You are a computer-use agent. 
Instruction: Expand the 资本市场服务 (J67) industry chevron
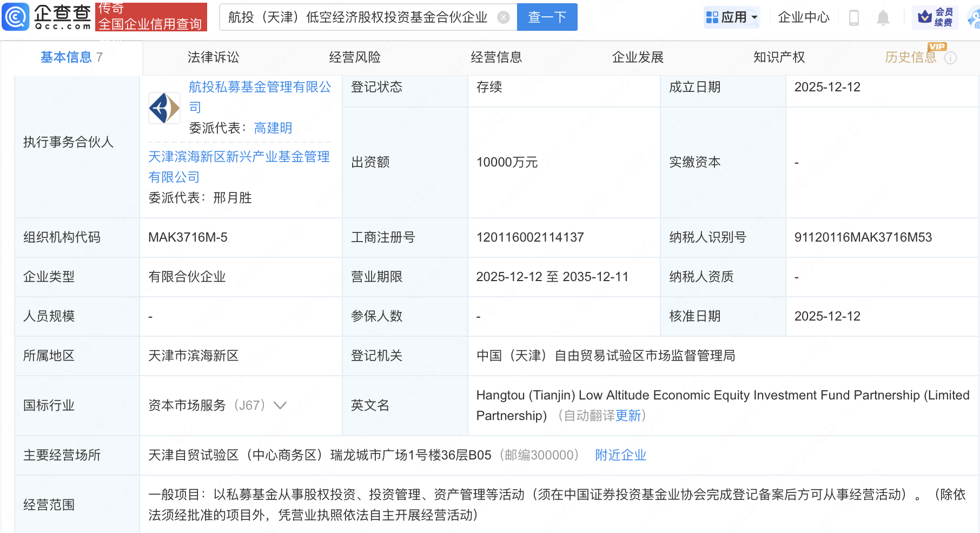[280, 405]
